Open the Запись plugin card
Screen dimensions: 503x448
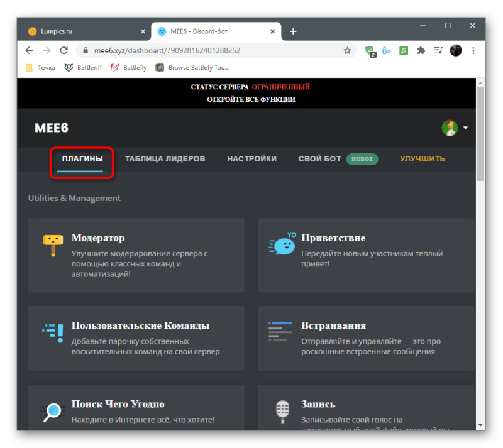pyautogui.click(x=366, y=407)
